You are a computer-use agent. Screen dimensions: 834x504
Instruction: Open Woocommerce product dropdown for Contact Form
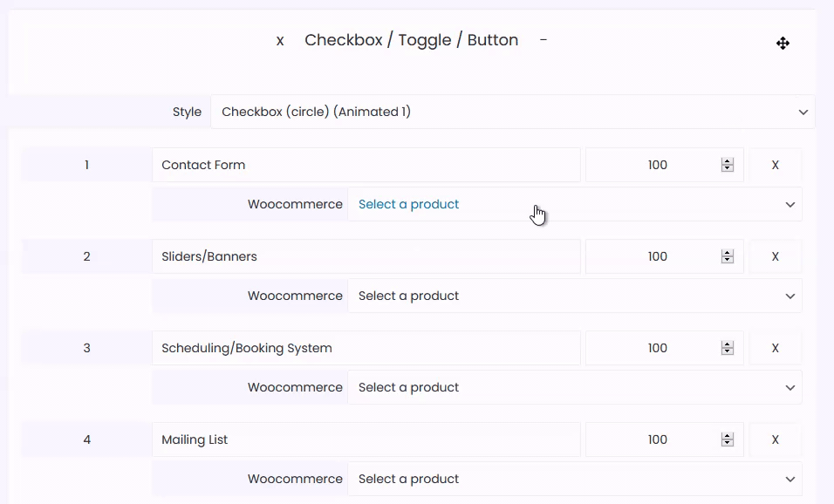click(x=575, y=204)
